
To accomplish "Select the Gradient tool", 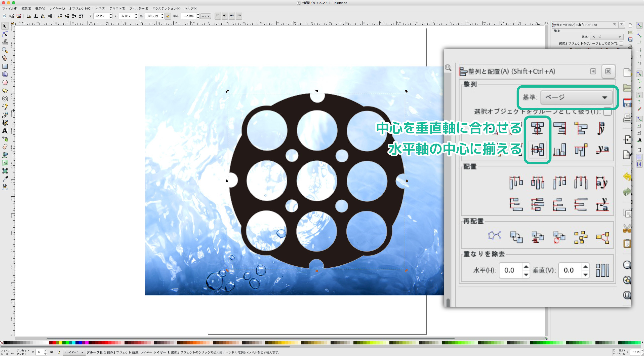I will 5,163.
